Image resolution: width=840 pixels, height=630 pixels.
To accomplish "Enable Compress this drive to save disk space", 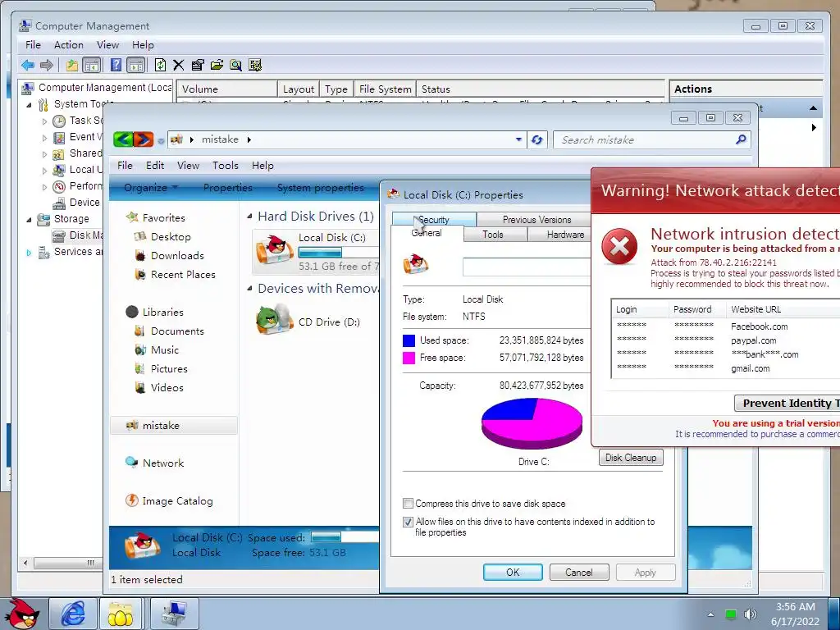I will [409, 504].
